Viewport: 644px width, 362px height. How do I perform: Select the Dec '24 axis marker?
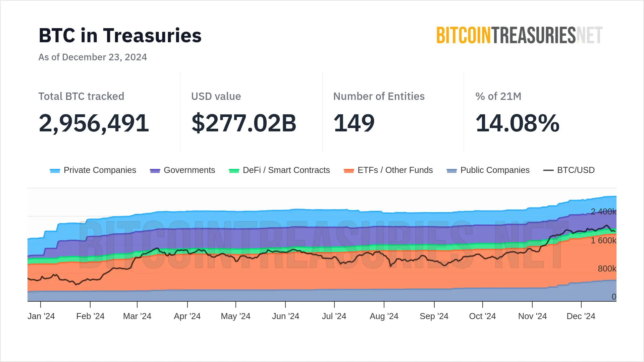581,316
